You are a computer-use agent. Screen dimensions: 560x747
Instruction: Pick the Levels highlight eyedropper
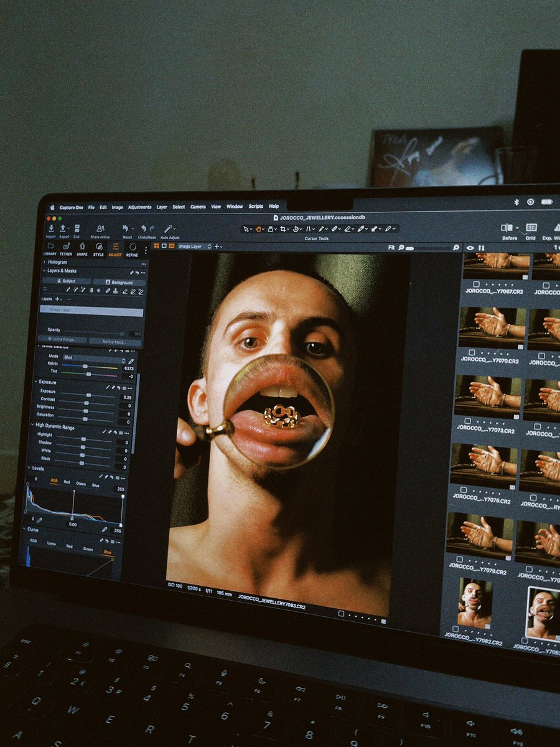(x=105, y=529)
